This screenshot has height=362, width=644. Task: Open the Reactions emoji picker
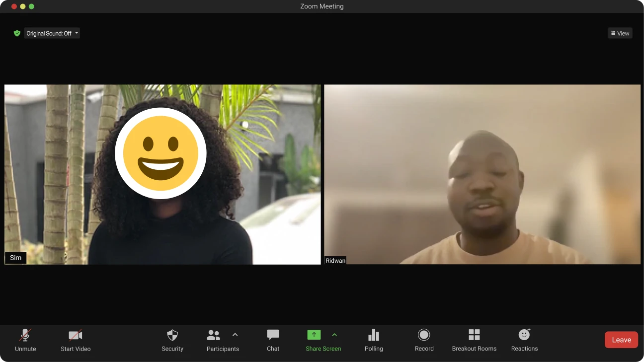pos(524,340)
